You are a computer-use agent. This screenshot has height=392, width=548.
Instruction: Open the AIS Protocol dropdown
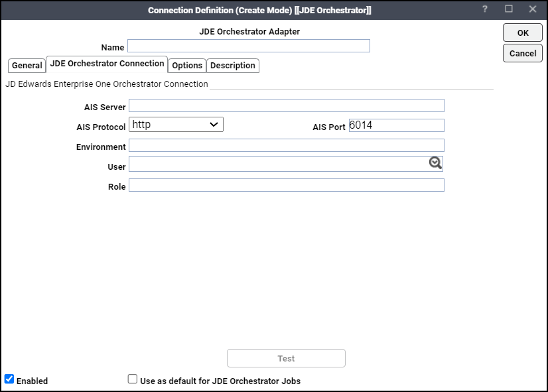(x=176, y=125)
